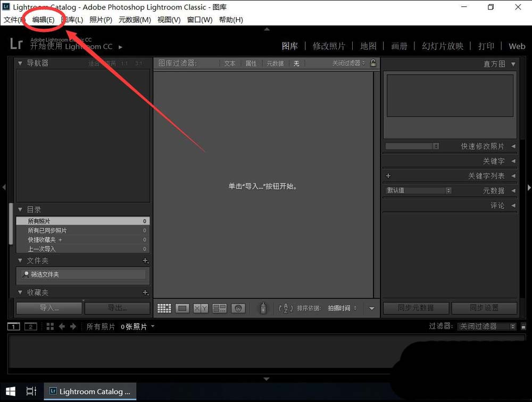532x402 pixels.
Task: Open the 视图(V) menu
Action: coord(169,20)
